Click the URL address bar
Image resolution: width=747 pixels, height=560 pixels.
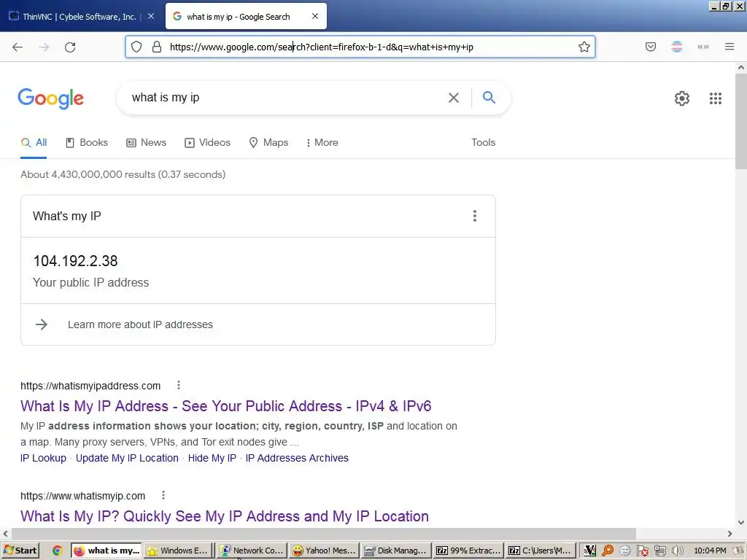[360, 47]
